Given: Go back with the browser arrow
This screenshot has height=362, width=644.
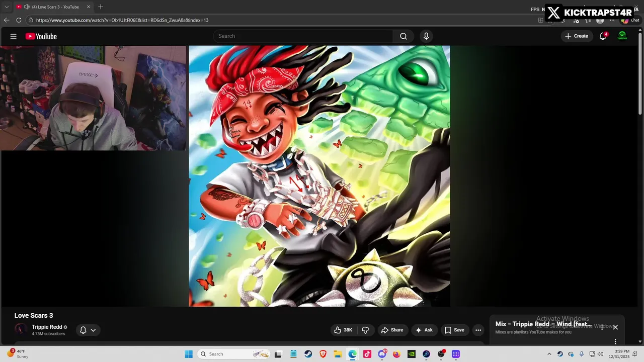Looking at the screenshot, I should pyautogui.click(x=7, y=20).
